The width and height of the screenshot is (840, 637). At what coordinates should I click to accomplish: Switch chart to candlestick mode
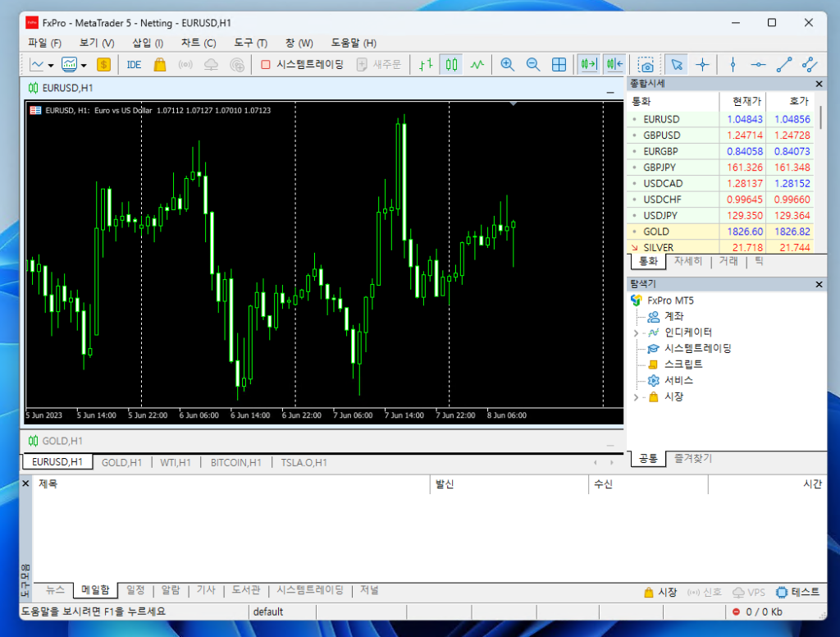pyautogui.click(x=450, y=65)
